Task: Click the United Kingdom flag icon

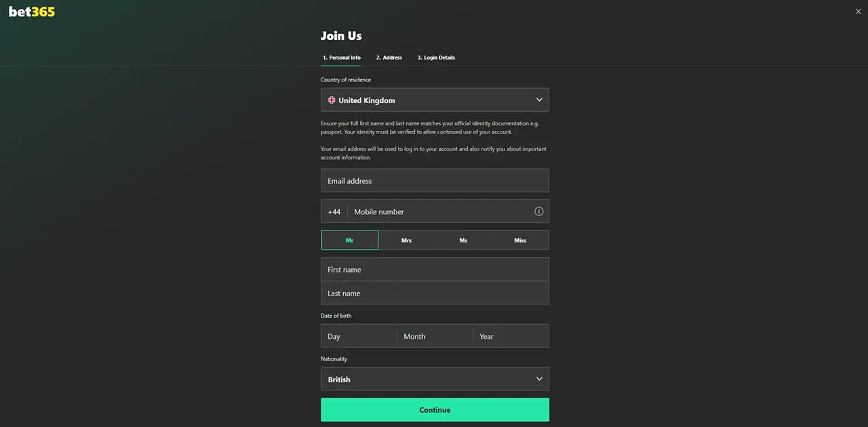Action: pos(332,100)
